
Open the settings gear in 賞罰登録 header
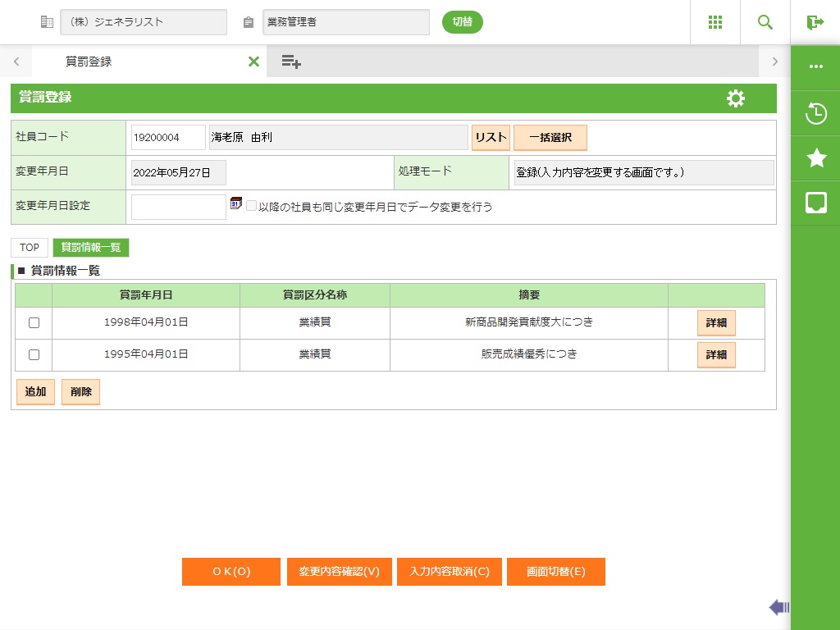[736, 98]
